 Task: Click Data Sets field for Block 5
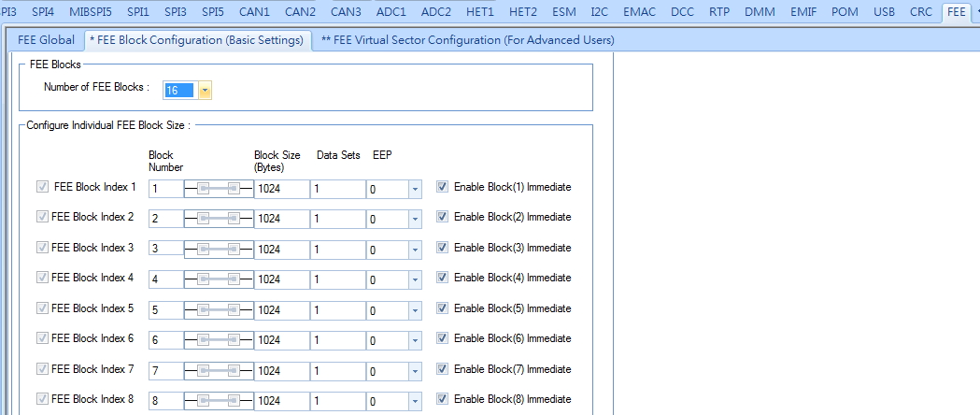point(337,310)
